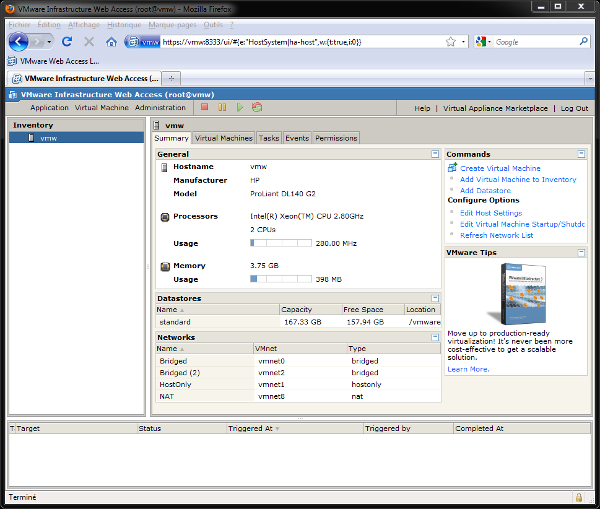
Task: Click Edit Host Settings link
Action: (491, 213)
